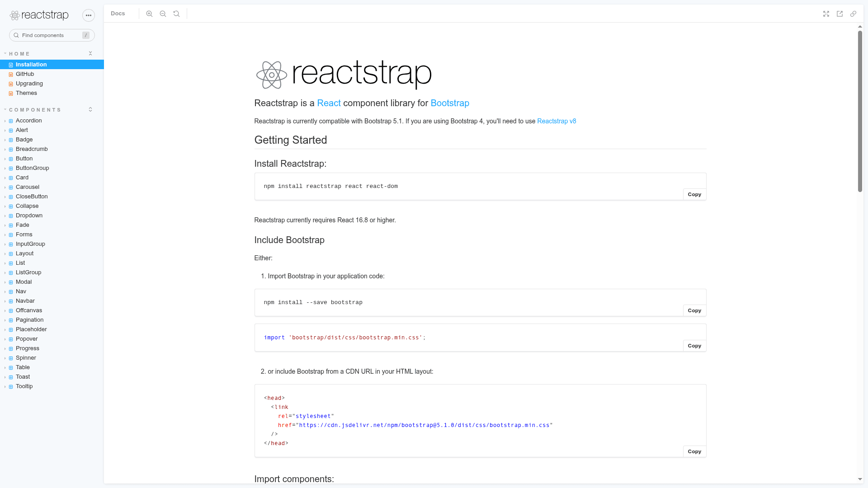Expand the Modal component
The height and width of the screenshot is (488, 868).
tap(52, 282)
